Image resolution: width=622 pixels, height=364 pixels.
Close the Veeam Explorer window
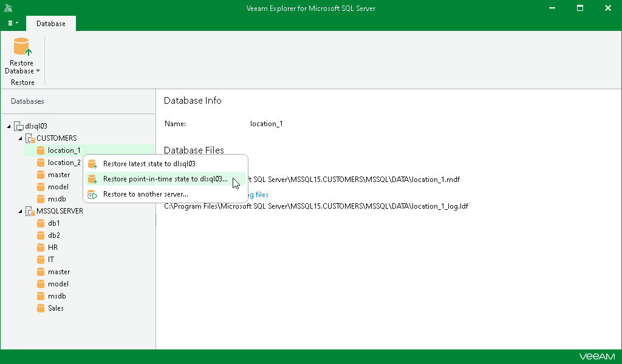[607, 8]
